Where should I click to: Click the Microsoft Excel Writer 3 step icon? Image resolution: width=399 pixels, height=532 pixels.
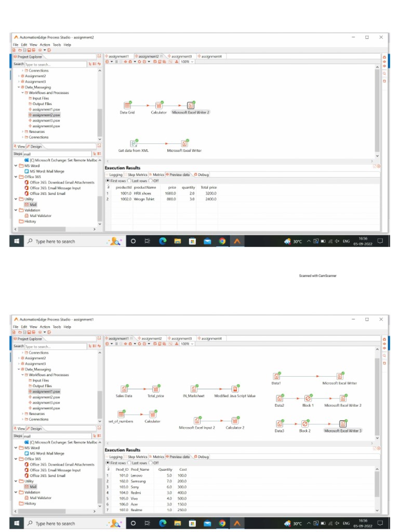point(343,424)
